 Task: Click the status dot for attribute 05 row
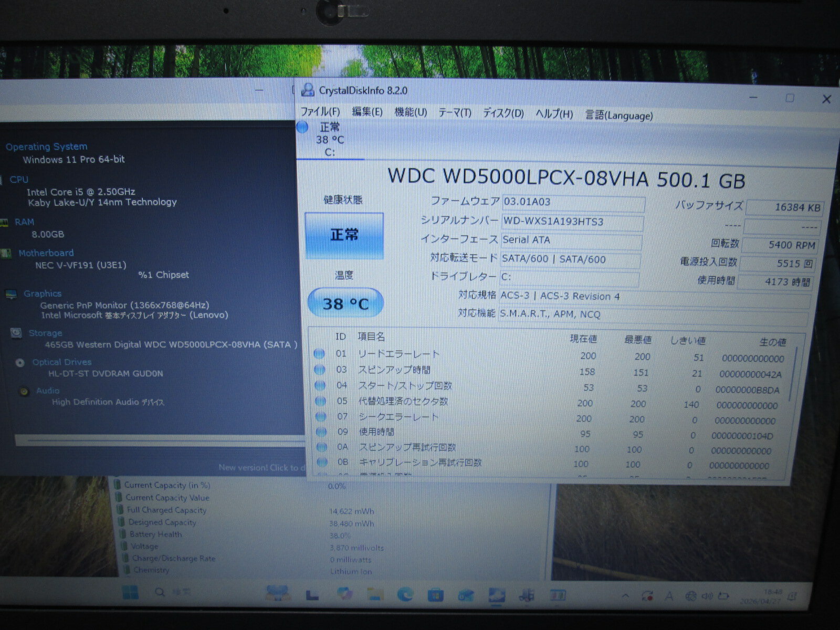coord(320,401)
